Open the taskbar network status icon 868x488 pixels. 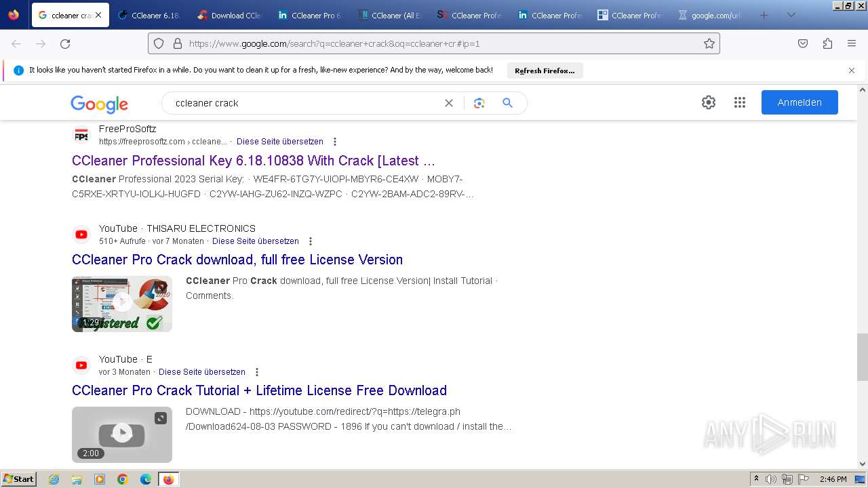pyautogui.click(x=787, y=479)
